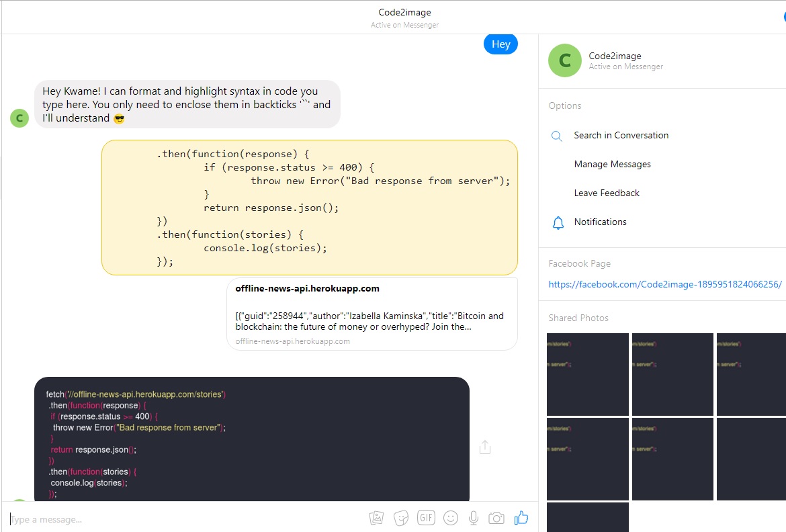Open the emoji picker smiley icon

[x=451, y=518]
